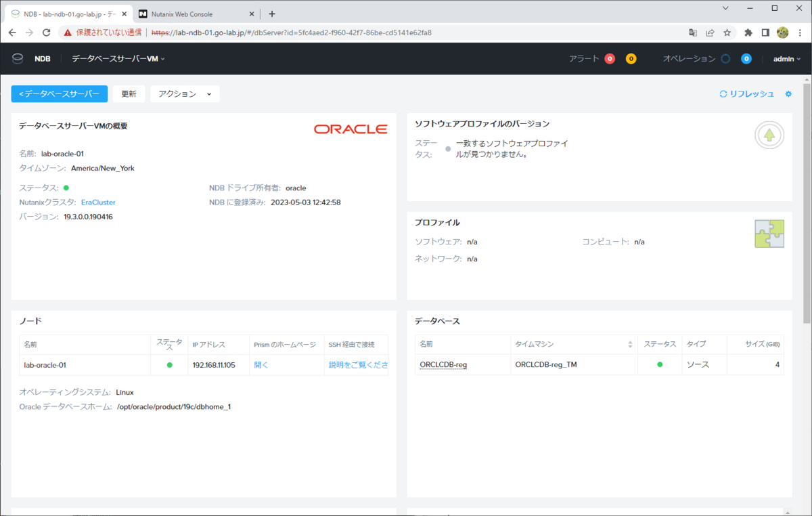The height and width of the screenshot is (516, 812).
Task: Open the Chrome three-dot menu
Action: 800,32
